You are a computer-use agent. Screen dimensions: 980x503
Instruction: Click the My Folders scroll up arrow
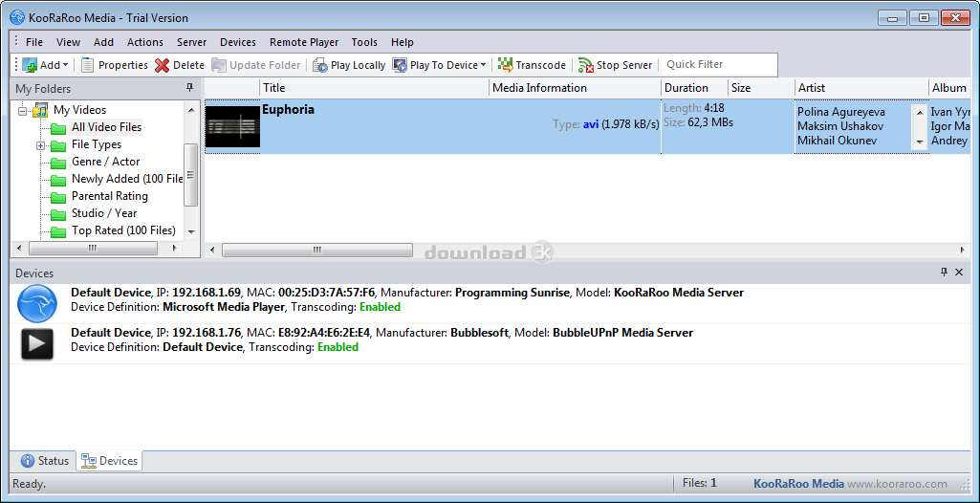(191, 109)
